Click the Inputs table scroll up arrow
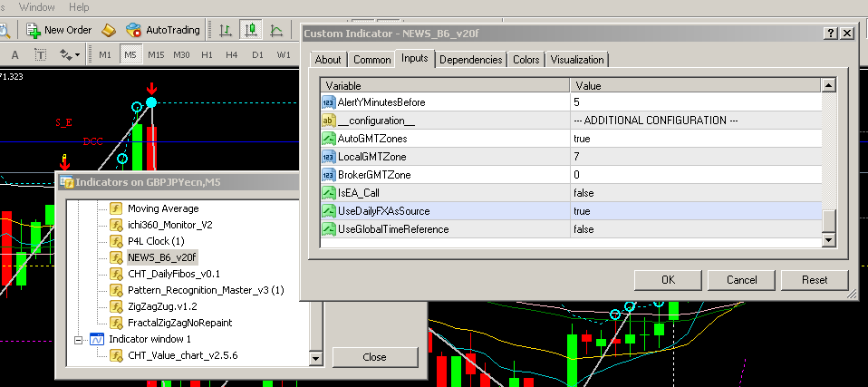868x387 pixels. click(x=829, y=85)
